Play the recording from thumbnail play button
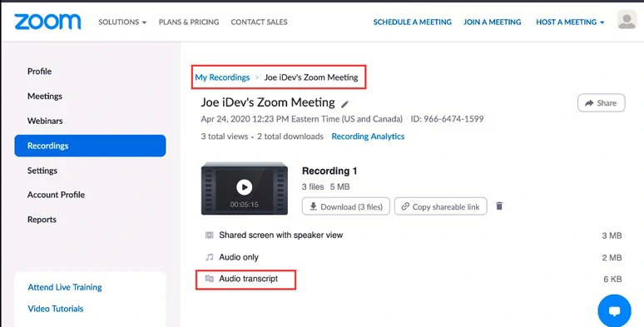Image resolution: width=644 pixels, height=327 pixels. pyautogui.click(x=245, y=187)
